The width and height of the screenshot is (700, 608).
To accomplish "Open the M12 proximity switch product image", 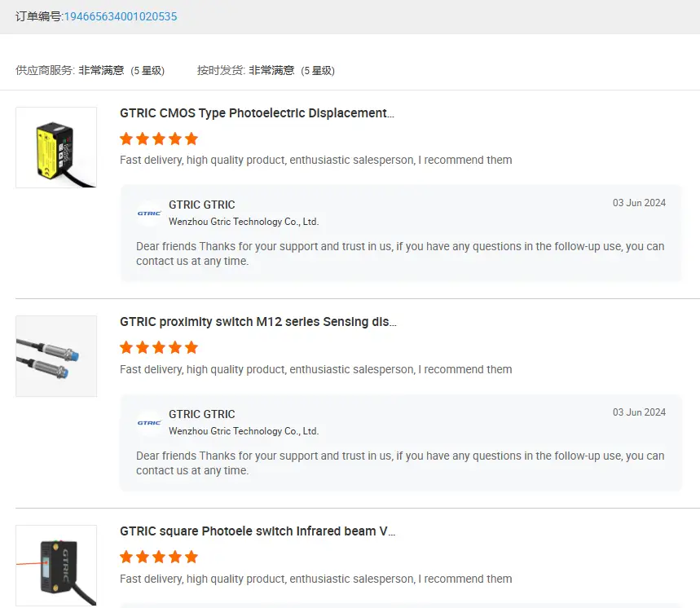I will click(x=56, y=356).
